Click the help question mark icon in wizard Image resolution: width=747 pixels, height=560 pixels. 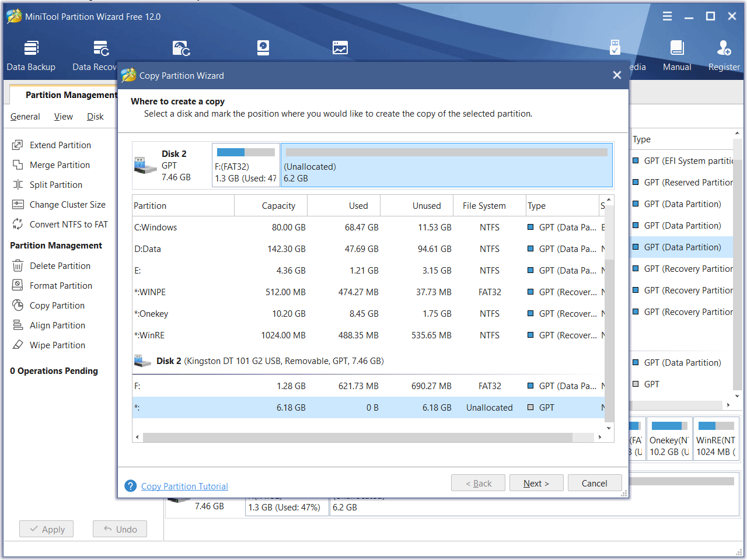click(131, 486)
